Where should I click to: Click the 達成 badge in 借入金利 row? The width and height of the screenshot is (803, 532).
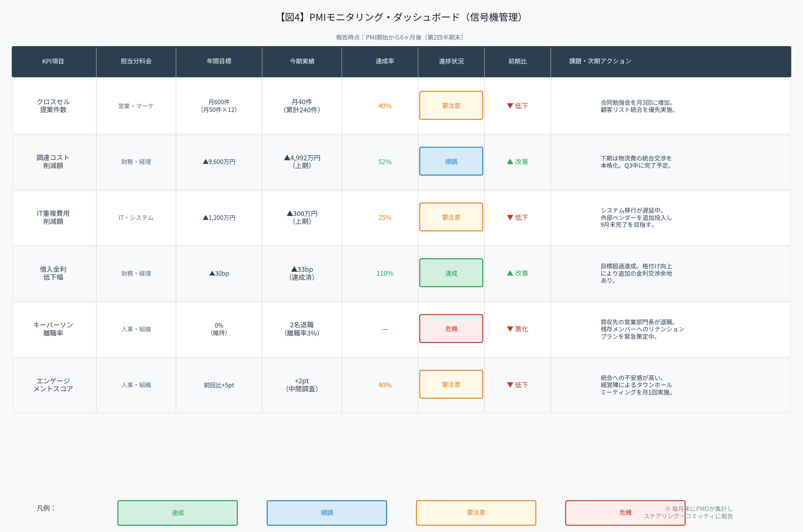451,273
